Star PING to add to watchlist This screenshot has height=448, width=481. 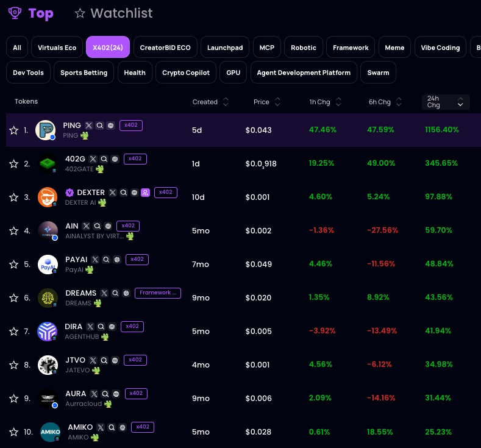pos(13,130)
